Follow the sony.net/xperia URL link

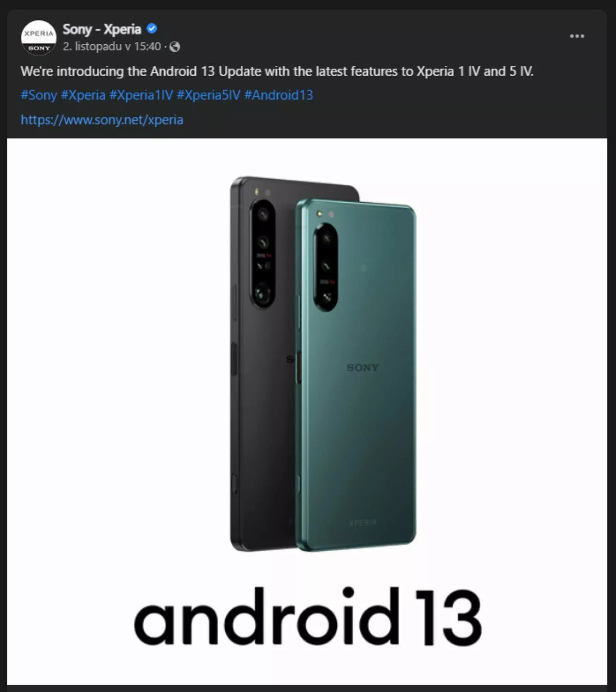[x=102, y=120]
